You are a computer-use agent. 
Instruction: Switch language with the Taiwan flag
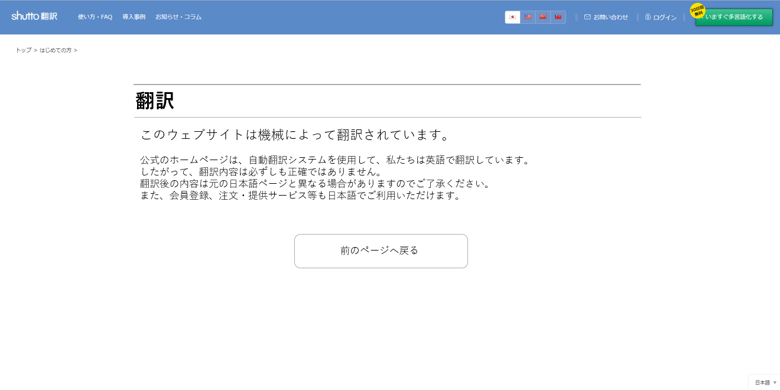pyautogui.click(x=558, y=17)
